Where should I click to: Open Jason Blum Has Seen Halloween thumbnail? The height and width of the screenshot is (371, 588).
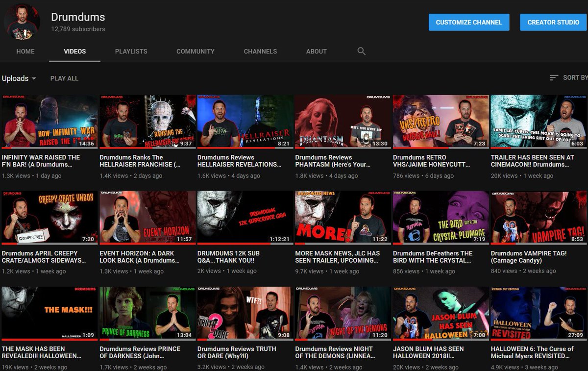click(441, 314)
